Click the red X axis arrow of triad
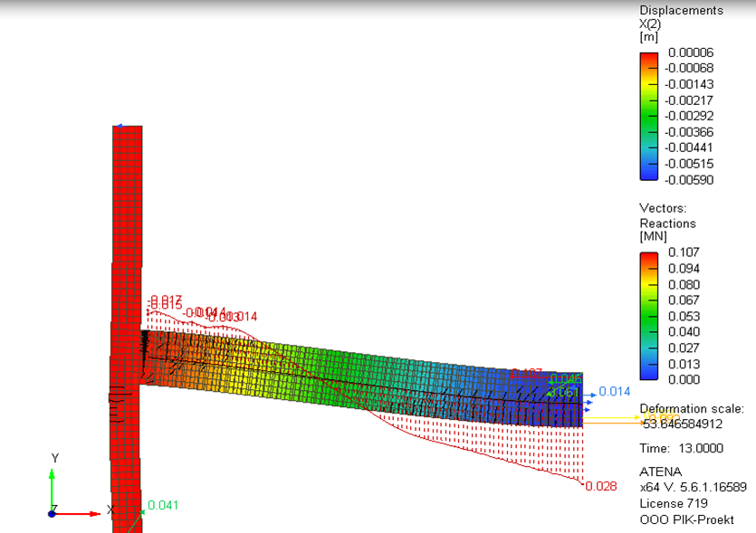Image resolution: width=756 pixels, height=533 pixels. pos(77,514)
